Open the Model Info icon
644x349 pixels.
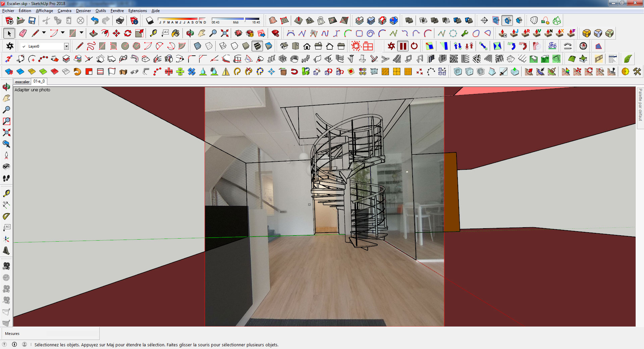pyautogui.click(x=134, y=20)
